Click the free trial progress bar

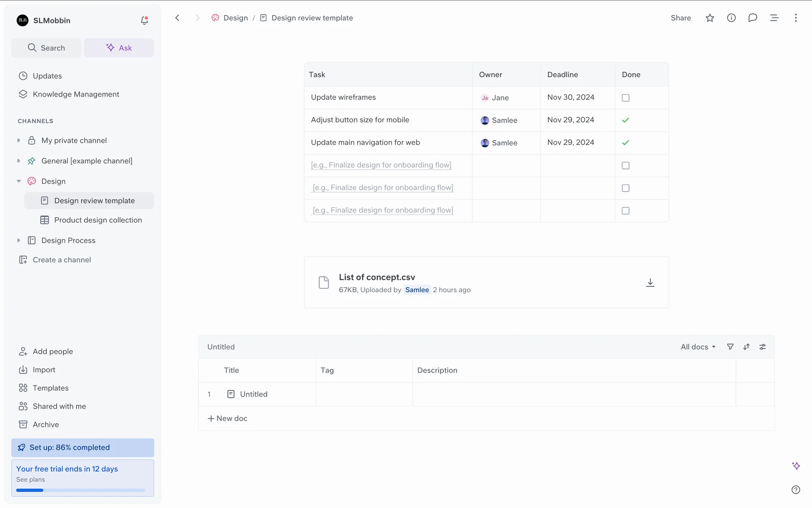pos(80,490)
